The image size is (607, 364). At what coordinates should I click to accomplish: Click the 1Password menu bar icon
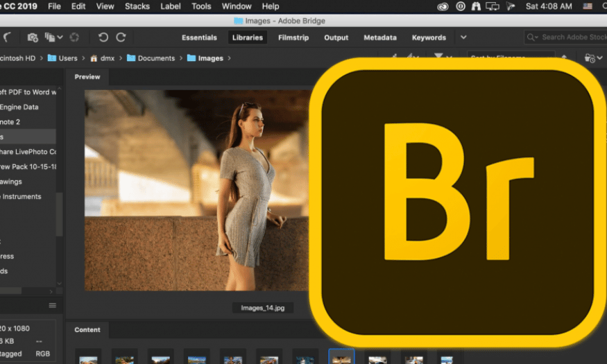(461, 6)
